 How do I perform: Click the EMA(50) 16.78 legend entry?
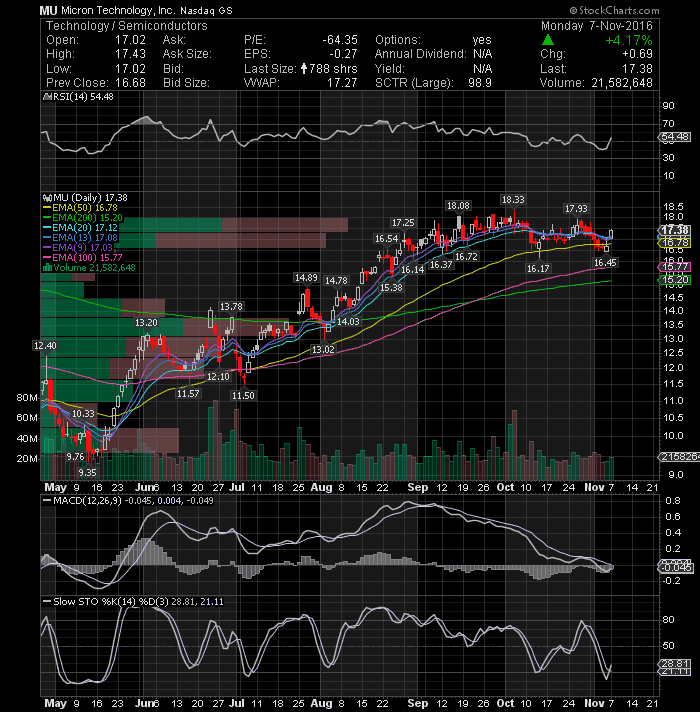(x=85, y=208)
